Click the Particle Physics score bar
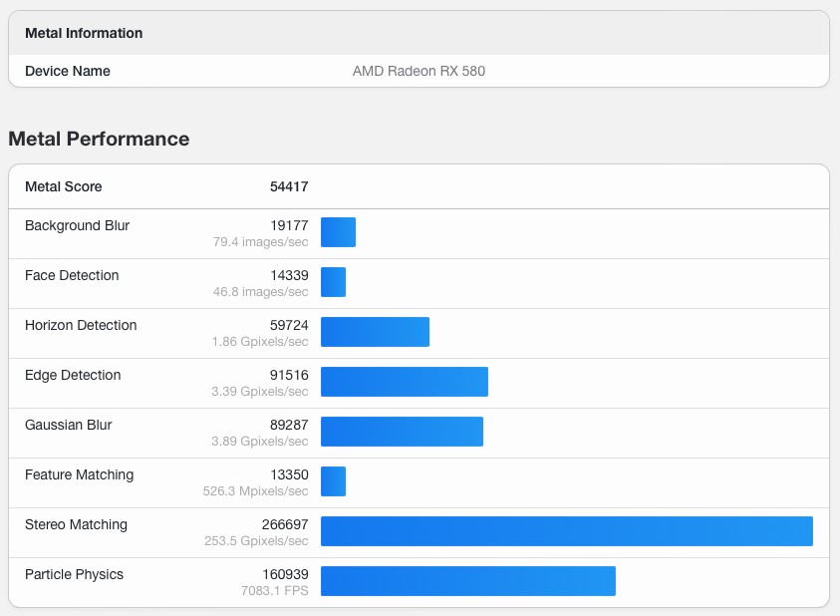 pos(468,581)
